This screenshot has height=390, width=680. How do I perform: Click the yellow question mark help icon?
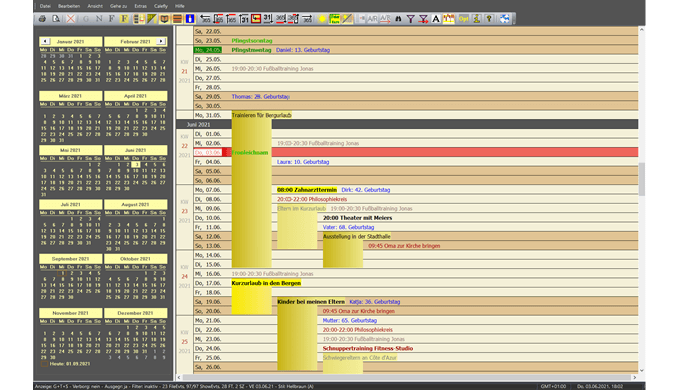489,19
